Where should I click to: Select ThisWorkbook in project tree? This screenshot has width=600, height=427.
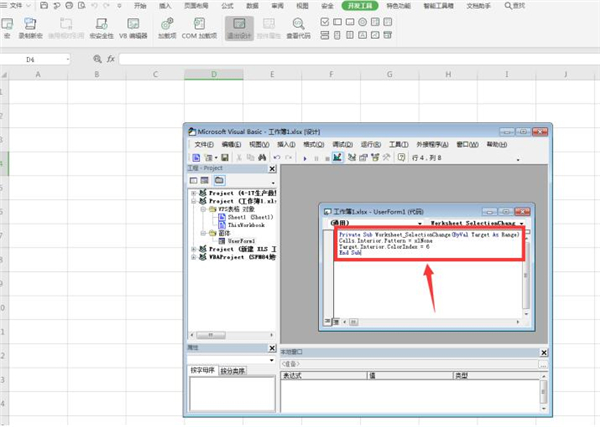(x=246, y=225)
